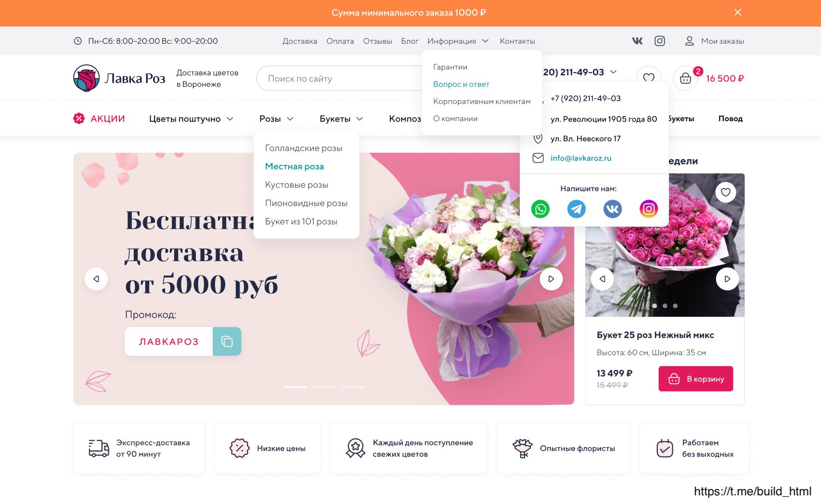Open favorites heart icon in header
Viewport: 821px width, 504px height.
[649, 78]
